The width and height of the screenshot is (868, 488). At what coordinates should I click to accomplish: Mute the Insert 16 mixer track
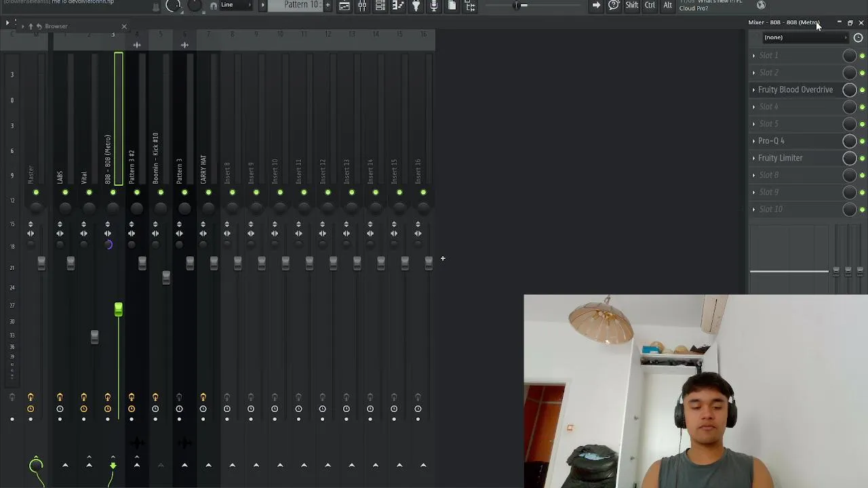(x=423, y=192)
